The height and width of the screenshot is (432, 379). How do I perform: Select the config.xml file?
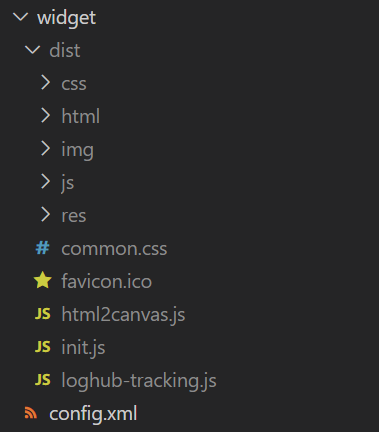[93, 414]
